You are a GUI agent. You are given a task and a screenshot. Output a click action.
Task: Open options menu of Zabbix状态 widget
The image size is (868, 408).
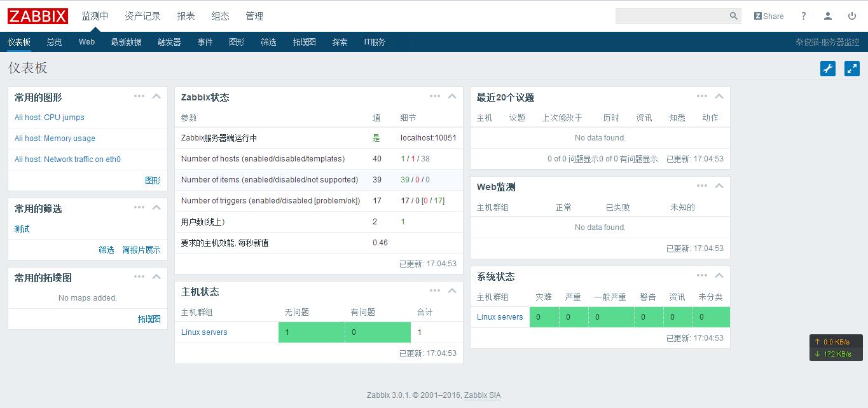coord(435,96)
